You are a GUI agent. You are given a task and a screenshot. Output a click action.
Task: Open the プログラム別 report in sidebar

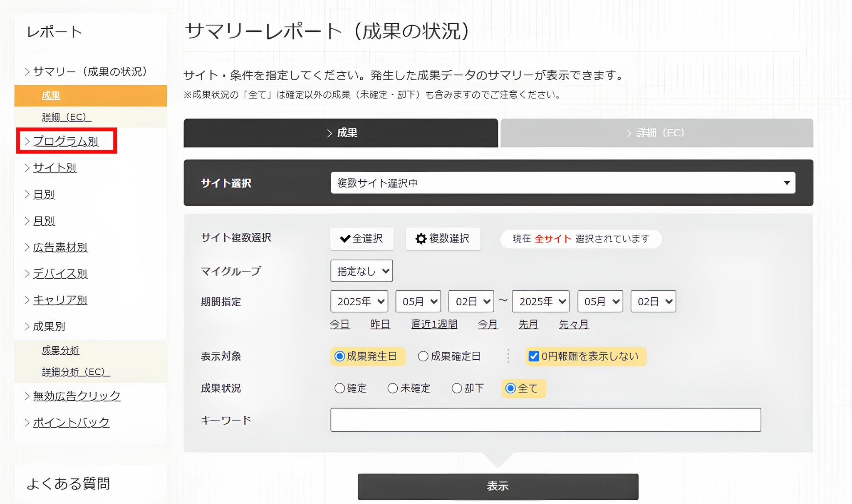pyautogui.click(x=66, y=141)
